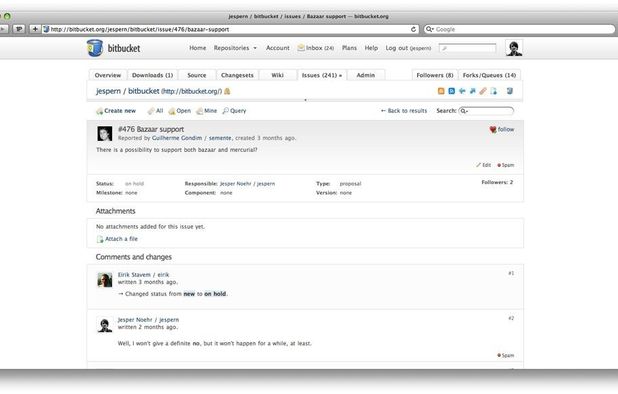The image size is (618, 394).
Task: Create a new issue
Action: pos(116,111)
